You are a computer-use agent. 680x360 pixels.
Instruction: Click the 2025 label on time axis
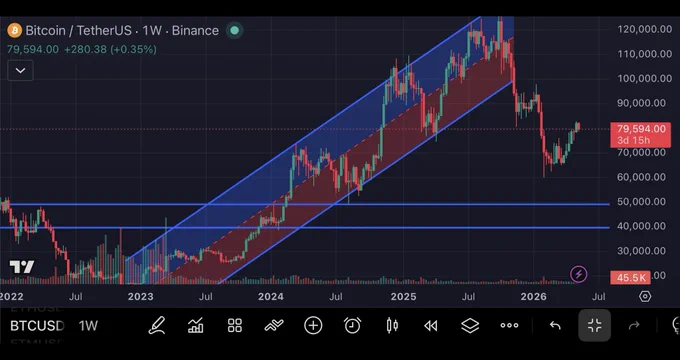pyautogui.click(x=403, y=297)
